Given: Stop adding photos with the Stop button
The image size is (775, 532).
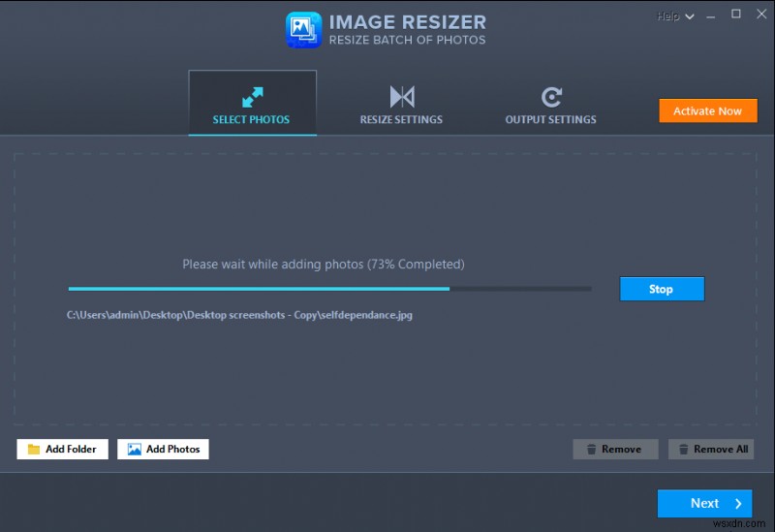Looking at the screenshot, I should (662, 289).
